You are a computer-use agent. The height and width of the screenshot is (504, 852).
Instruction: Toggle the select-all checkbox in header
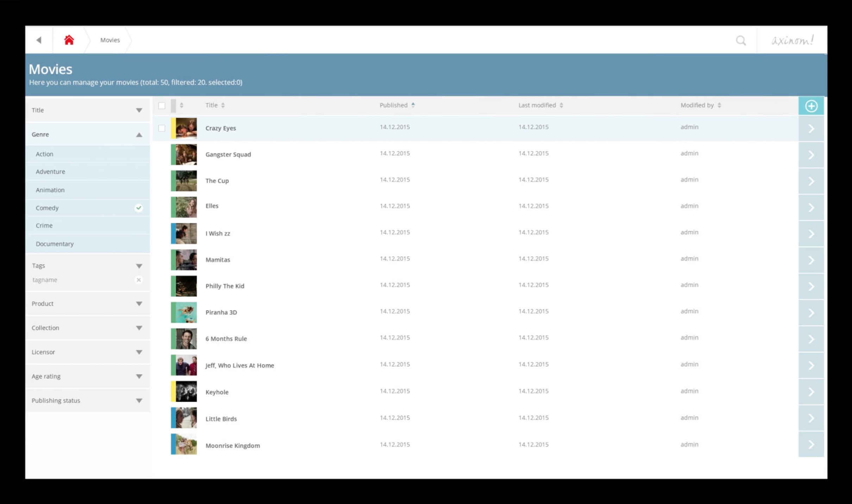click(162, 106)
